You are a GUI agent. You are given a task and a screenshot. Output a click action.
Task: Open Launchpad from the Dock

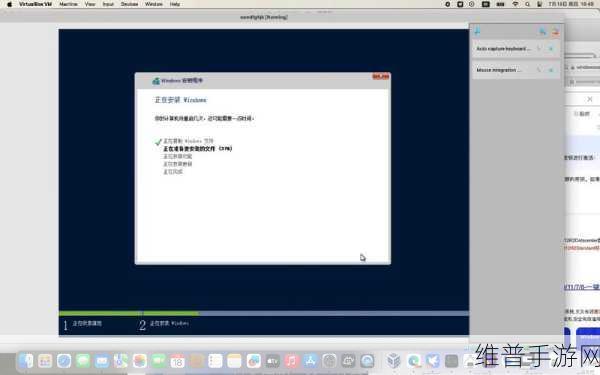click(x=45, y=360)
